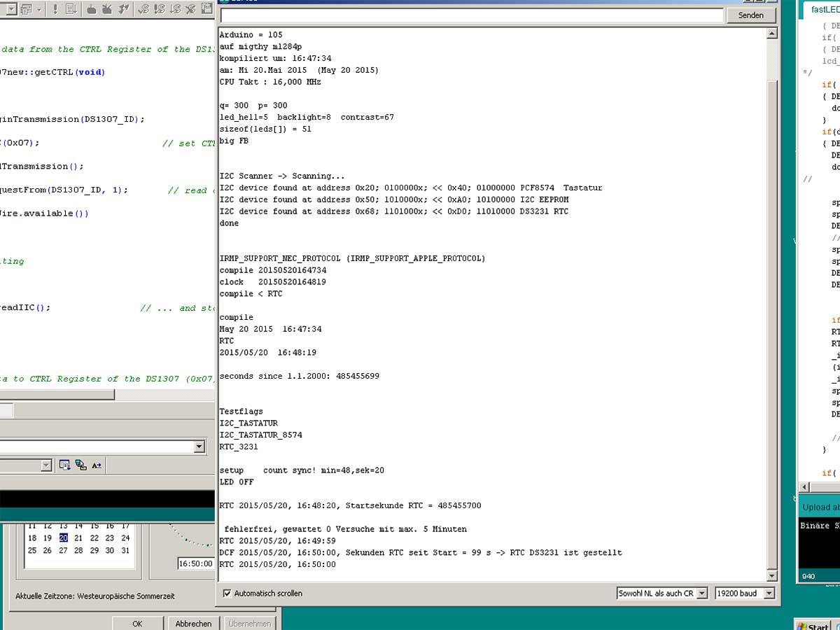Select day 18 in the calendar
840x630 pixels.
tap(32, 538)
